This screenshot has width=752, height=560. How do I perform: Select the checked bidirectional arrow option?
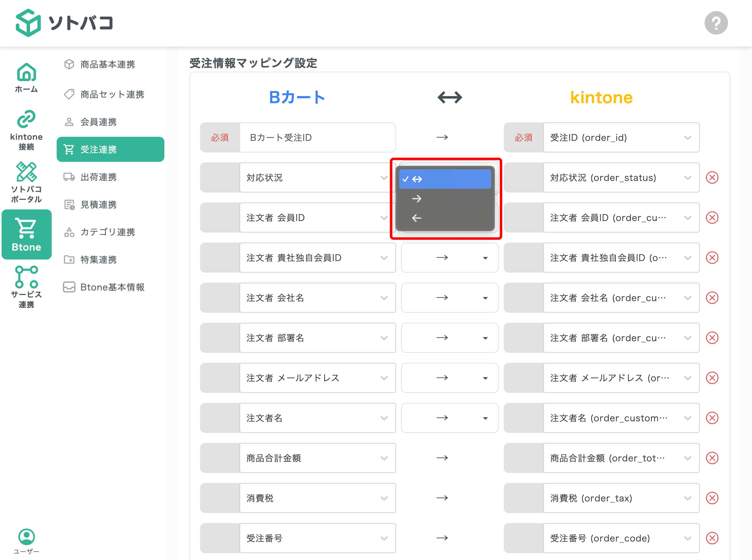pyautogui.click(x=445, y=179)
